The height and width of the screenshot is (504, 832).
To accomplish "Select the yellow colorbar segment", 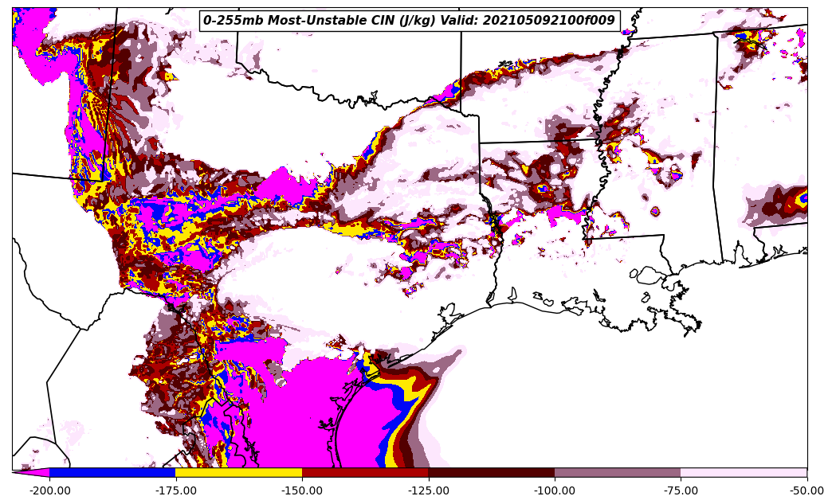I will tap(238, 472).
